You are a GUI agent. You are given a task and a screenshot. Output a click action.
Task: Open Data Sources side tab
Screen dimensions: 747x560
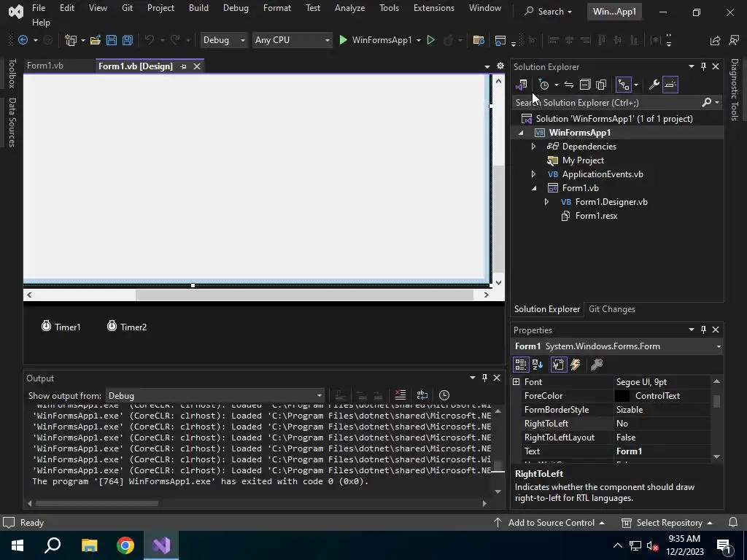coord(12,122)
